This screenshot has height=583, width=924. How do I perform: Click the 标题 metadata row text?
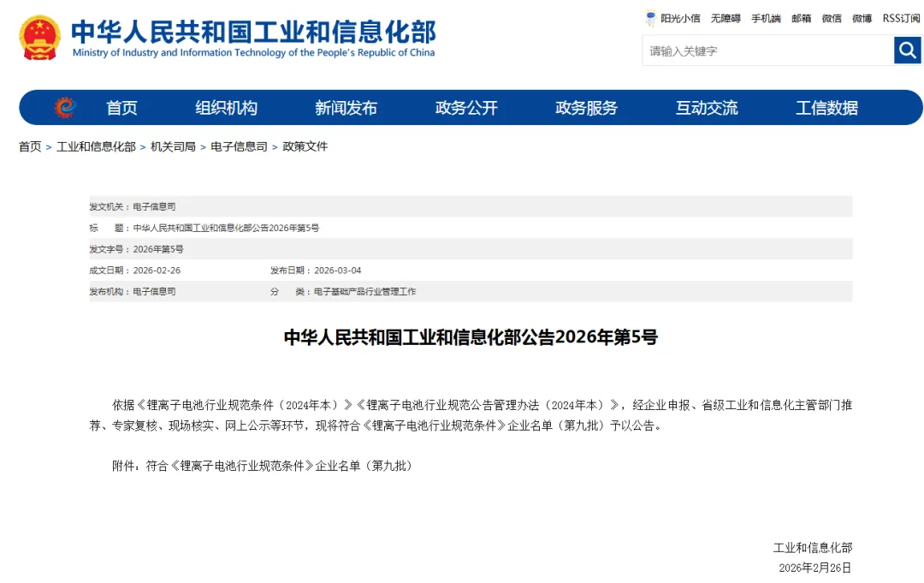pyautogui.click(x=204, y=228)
